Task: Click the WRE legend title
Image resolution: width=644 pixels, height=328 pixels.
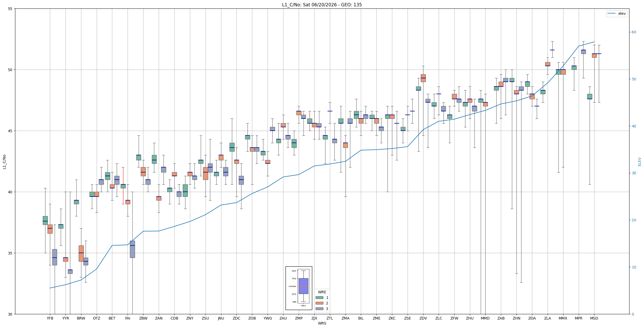Action: pyautogui.click(x=322, y=292)
